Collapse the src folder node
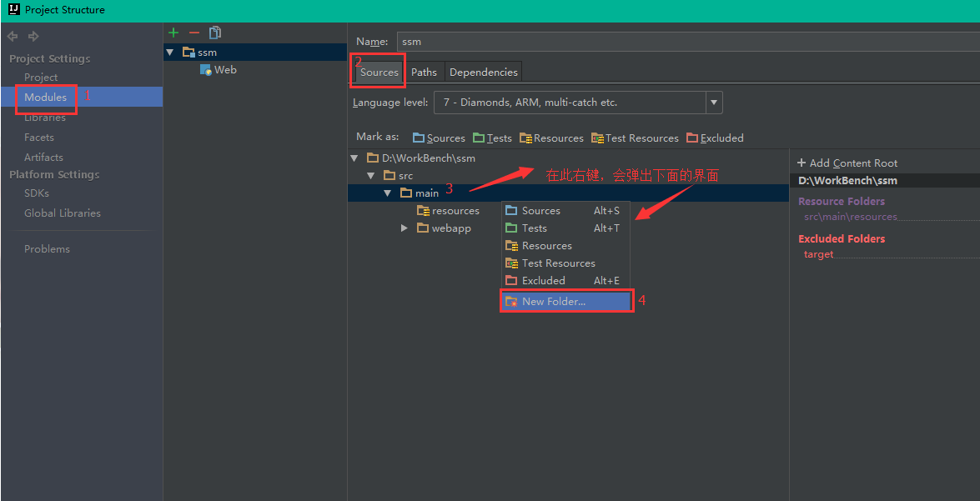The height and width of the screenshot is (501, 980). click(371, 176)
